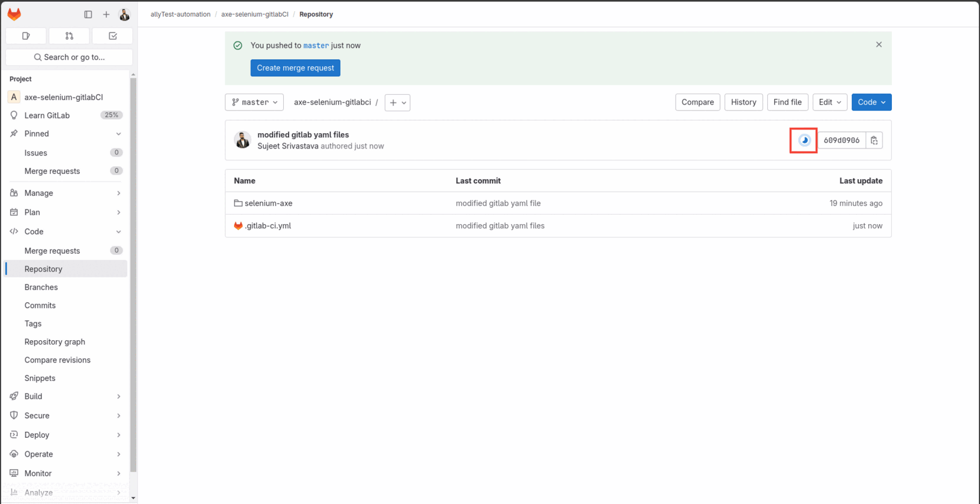Open the add file plus dropdown
This screenshot has height=504, width=980.
[x=397, y=102]
